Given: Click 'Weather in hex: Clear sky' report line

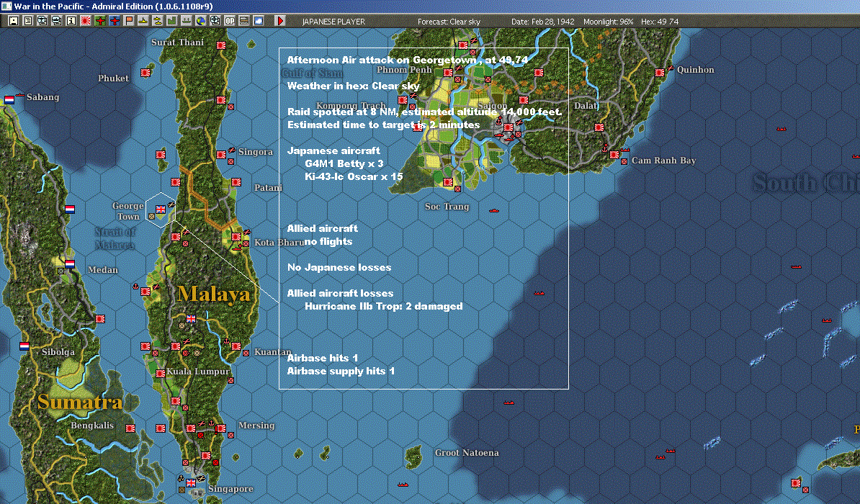Looking at the screenshot, I should (x=353, y=86).
